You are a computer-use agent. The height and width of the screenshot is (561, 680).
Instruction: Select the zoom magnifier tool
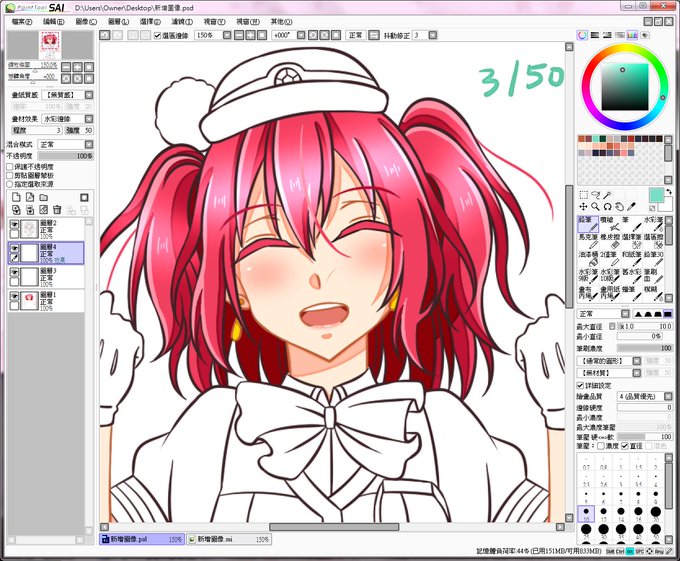pyautogui.click(x=595, y=207)
